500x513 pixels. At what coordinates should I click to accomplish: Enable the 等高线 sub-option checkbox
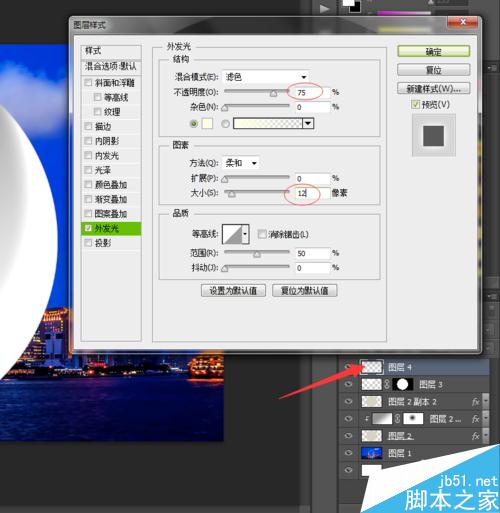(x=97, y=97)
